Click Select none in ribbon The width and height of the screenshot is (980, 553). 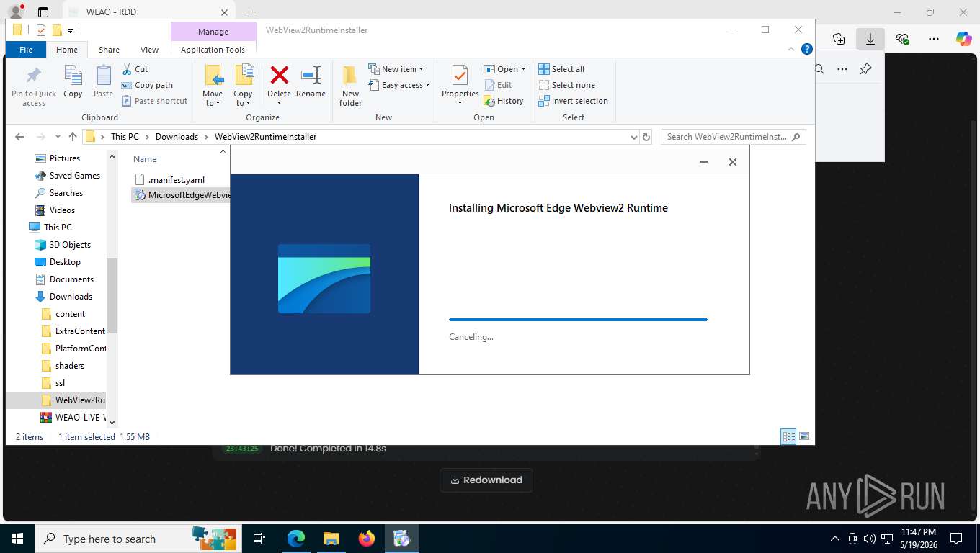click(x=566, y=85)
